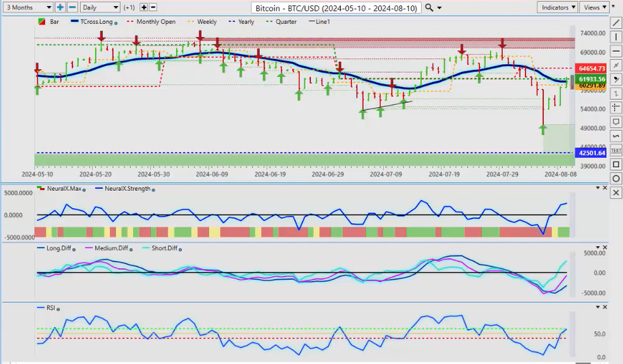Click the blue plus zoom-in button

tap(60, 7)
